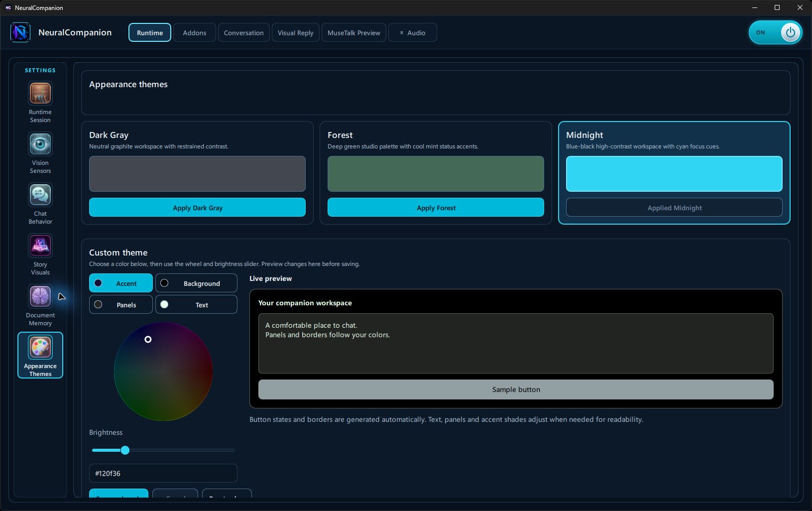Click the Sample button in live preview
Screen dimensions: 812x511
[x=516, y=389]
